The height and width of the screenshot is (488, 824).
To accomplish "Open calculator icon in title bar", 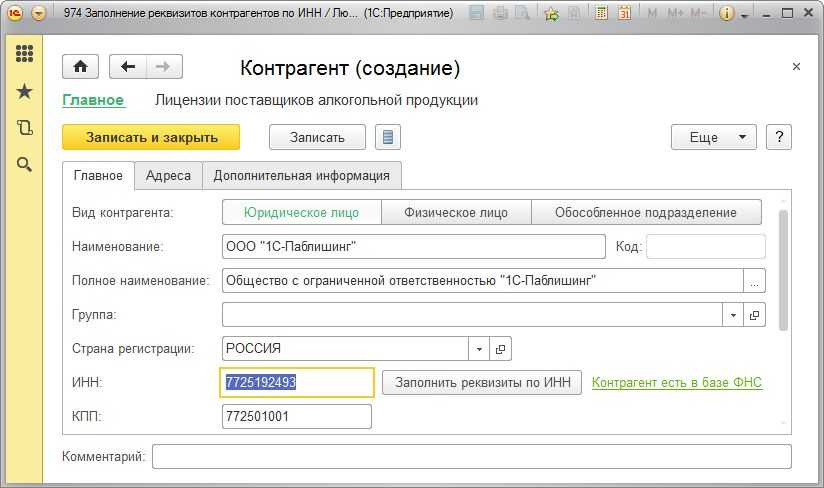I will 601,14.
